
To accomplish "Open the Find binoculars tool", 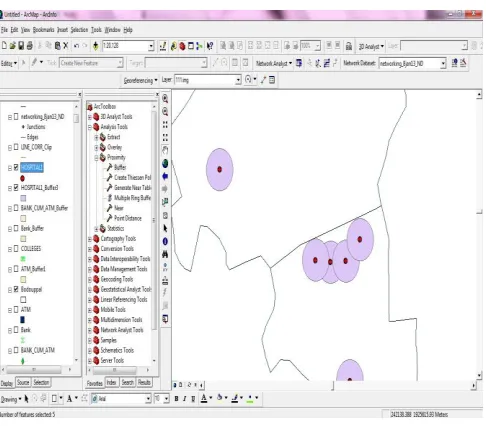I will pos(165,254).
